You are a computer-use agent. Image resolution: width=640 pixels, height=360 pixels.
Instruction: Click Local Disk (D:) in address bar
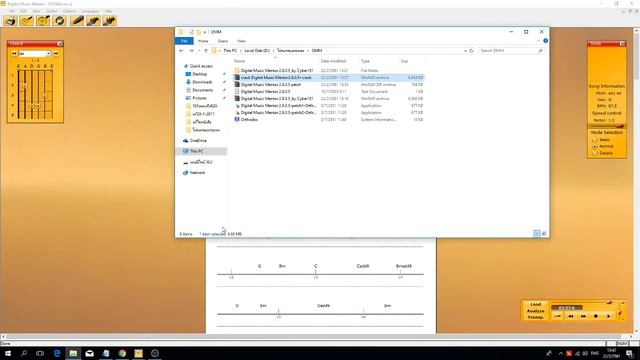point(257,51)
